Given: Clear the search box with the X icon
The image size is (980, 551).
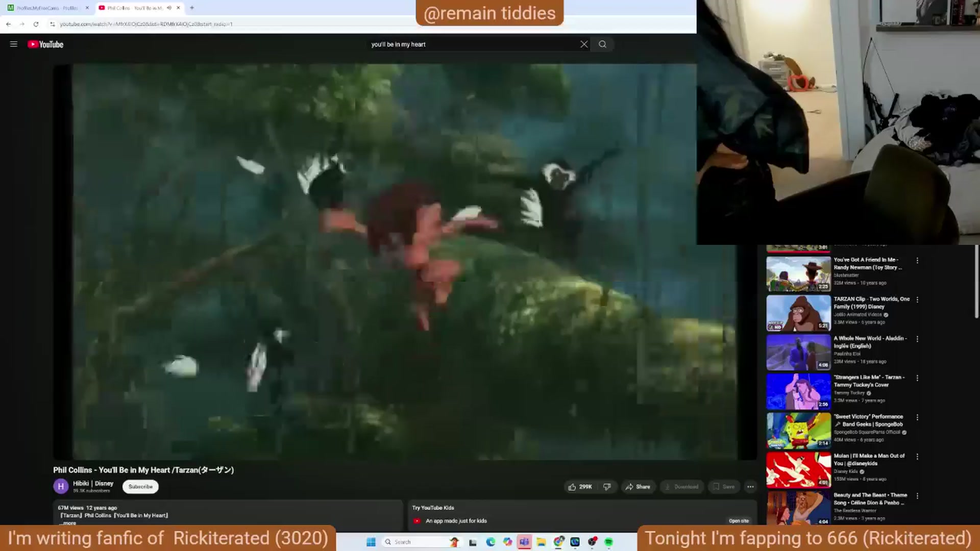Looking at the screenshot, I should pyautogui.click(x=584, y=44).
